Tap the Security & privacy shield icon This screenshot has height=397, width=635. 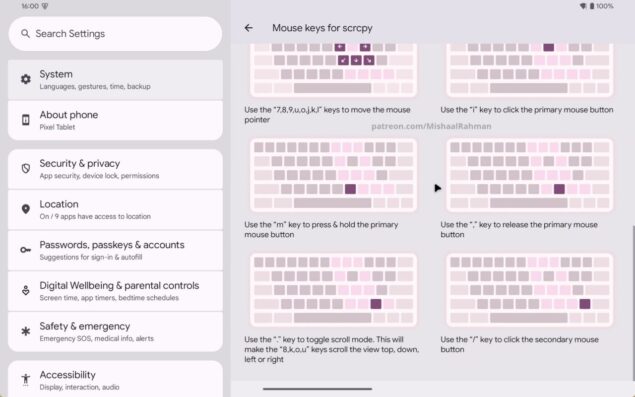pyautogui.click(x=26, y=169)
